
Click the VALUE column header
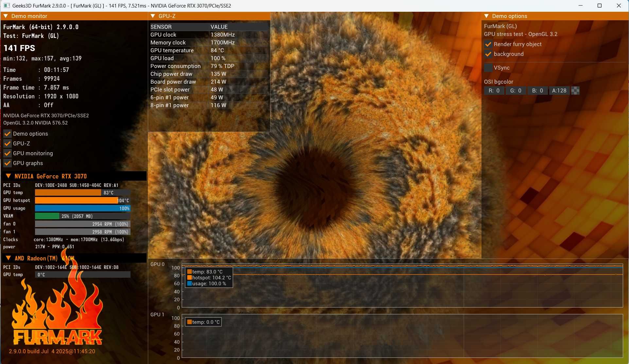click(x=238, y=27)
